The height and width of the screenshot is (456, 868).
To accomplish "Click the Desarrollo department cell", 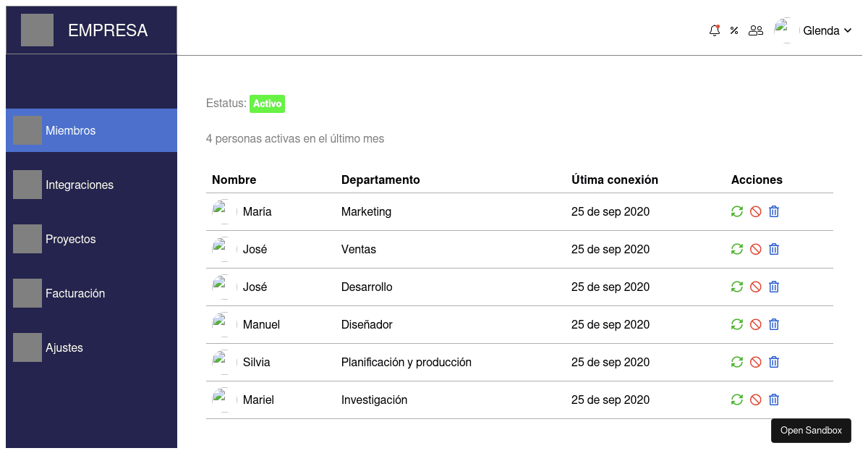I will (367, 287).
